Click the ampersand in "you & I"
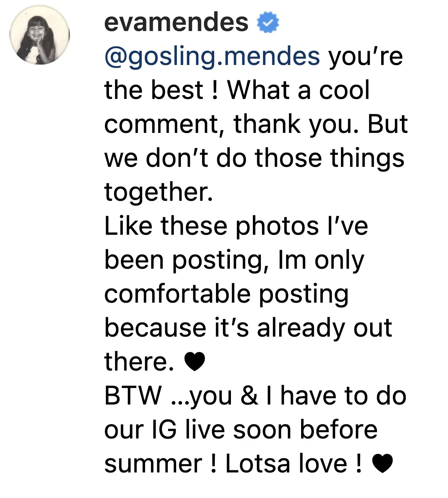Screen dimensions: 448x498 click(249, 396)
